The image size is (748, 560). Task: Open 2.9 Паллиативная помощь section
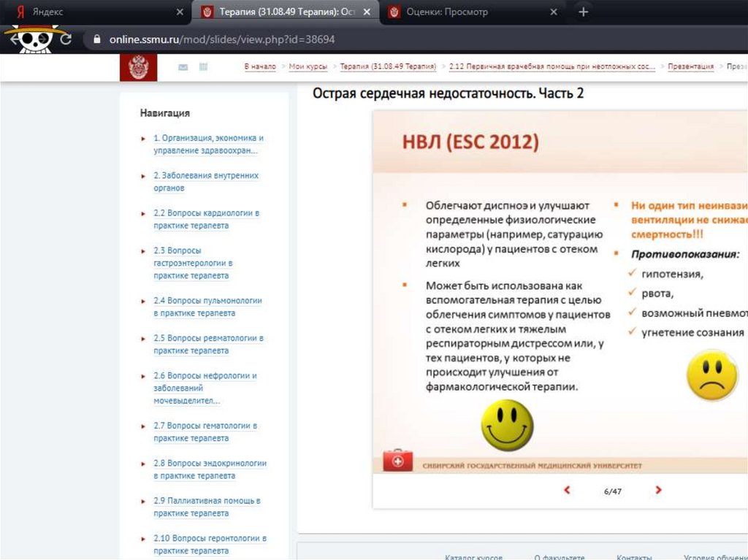click(x=207, y=507)
